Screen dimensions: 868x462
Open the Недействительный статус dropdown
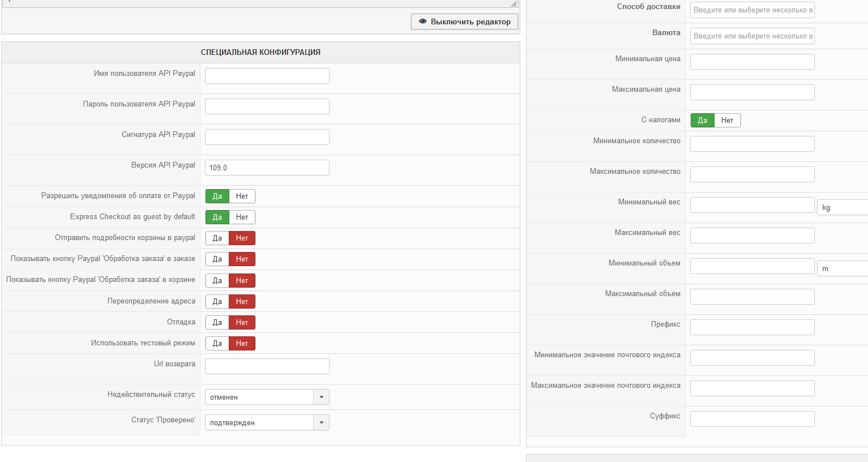point(267,397)
